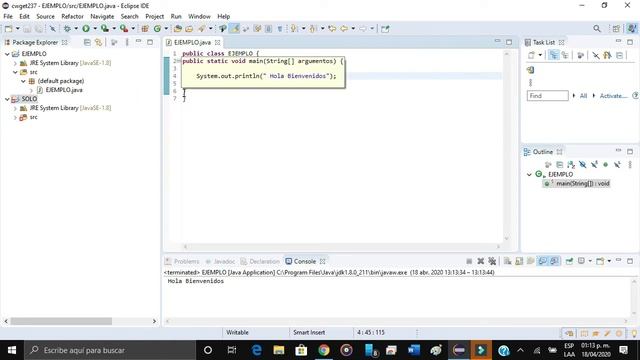640x360 pixels.
Task: Open File Explorer from the taskbar
Action: 279,350
